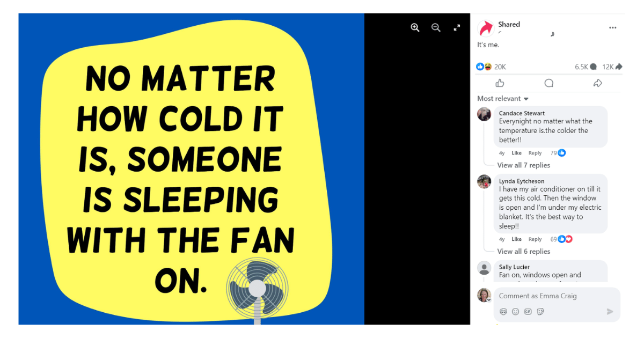Switch commenting profile via avatar arrow
The height and width of the screenshot is (338, 644).
489,300
